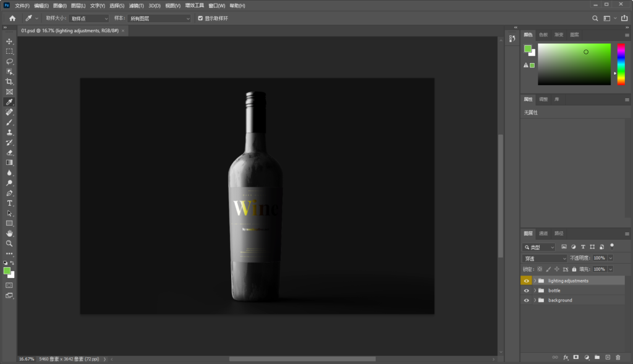
Task: Open the search magnifier icon
Action: click(595, 18)
